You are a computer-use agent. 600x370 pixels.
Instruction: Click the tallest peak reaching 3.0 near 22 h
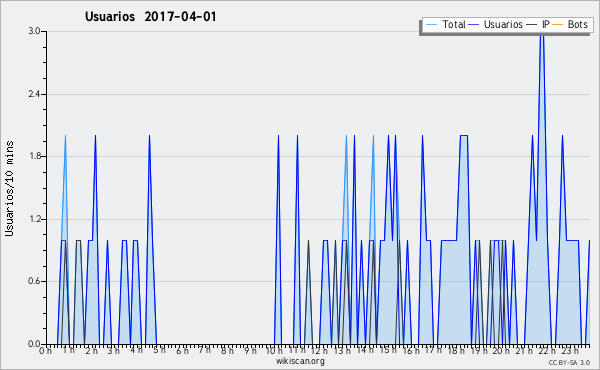[x=541, y=33]
